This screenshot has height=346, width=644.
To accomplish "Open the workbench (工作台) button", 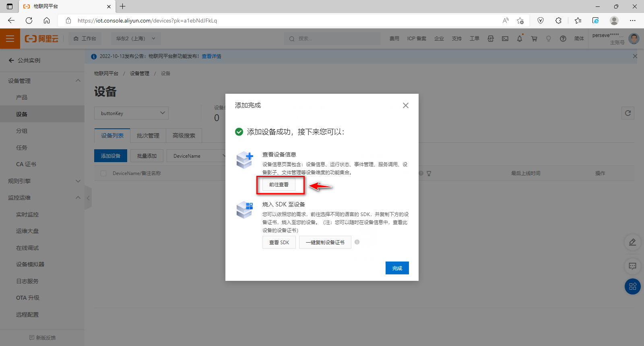I will 85,39.
